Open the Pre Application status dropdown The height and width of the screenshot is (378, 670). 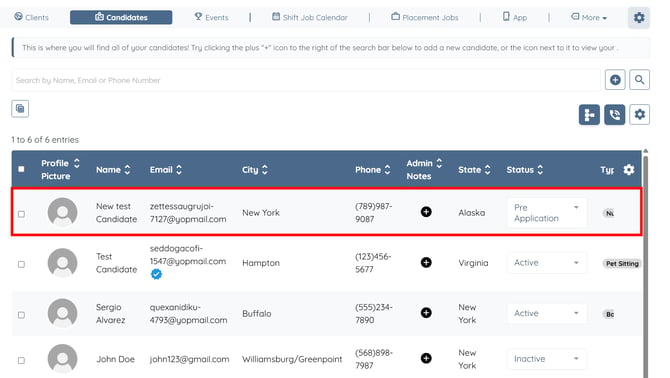coord(547,213)
